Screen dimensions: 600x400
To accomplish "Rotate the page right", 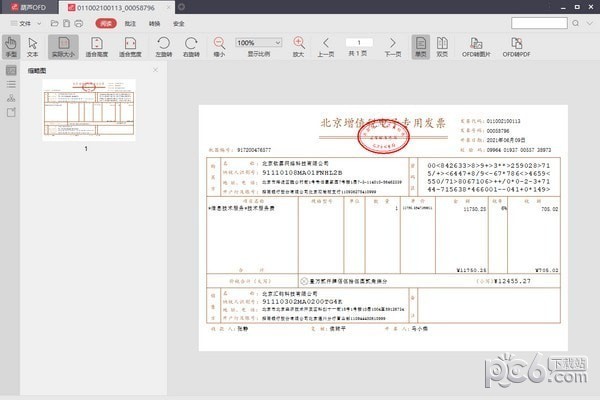I will [x=191, y=47].
